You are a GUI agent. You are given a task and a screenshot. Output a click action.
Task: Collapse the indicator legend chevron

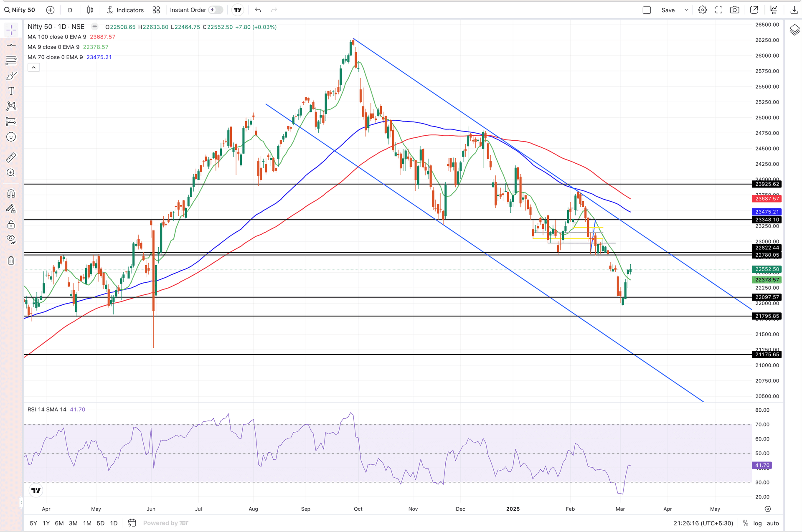pos(34,68)
